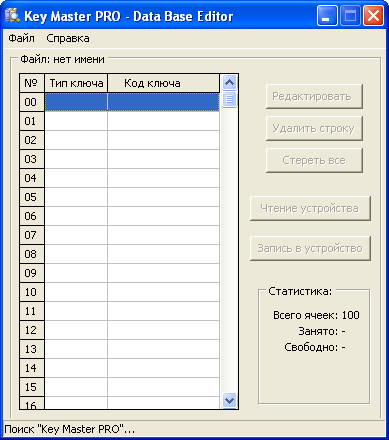This screenshot has height=440, width=389.
Task: Minimize the Data Base Editor window
Action: coord(327,16)
